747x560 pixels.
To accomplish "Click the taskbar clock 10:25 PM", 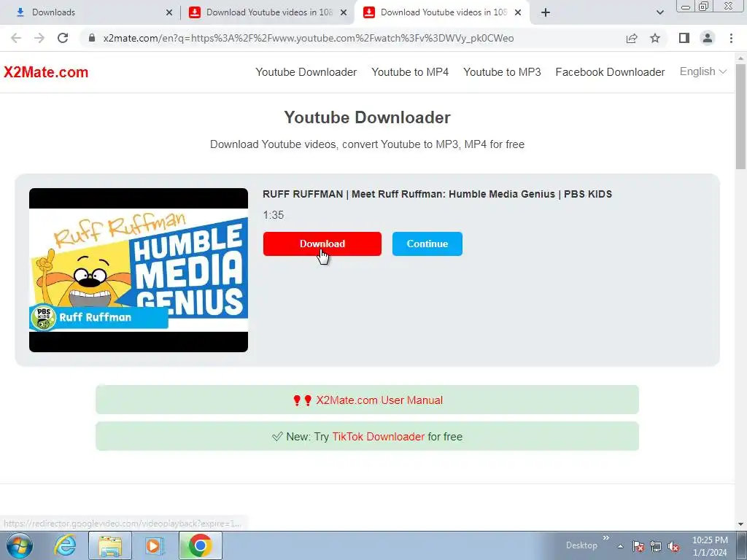I will point(710,540).
